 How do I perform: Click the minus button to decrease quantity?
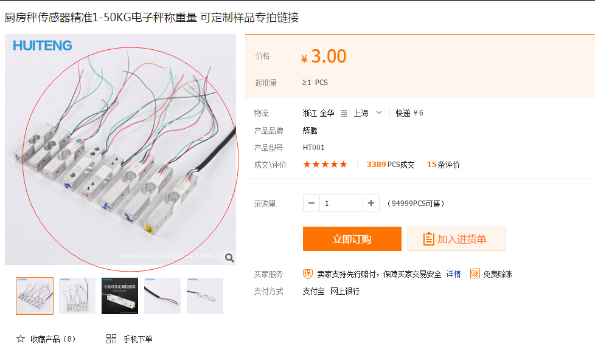[311, 203]
